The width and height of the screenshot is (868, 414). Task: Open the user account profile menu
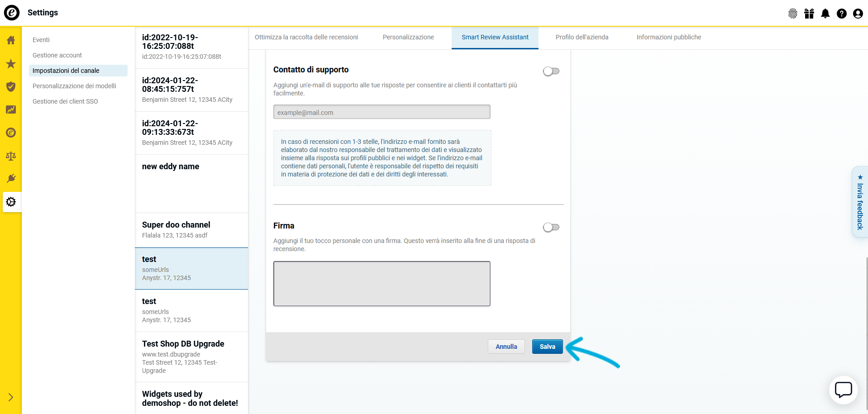click(858, 14)
